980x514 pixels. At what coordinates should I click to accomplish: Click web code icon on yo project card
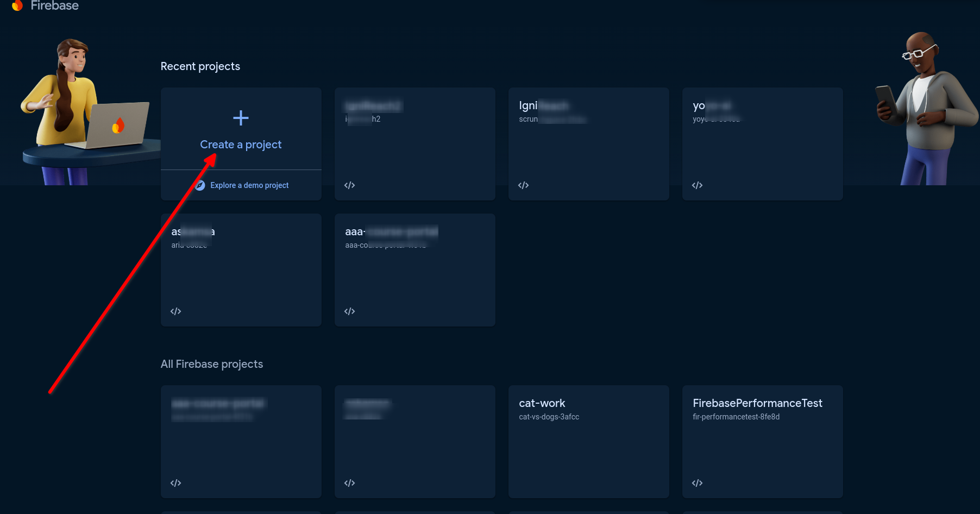(697, 185)
